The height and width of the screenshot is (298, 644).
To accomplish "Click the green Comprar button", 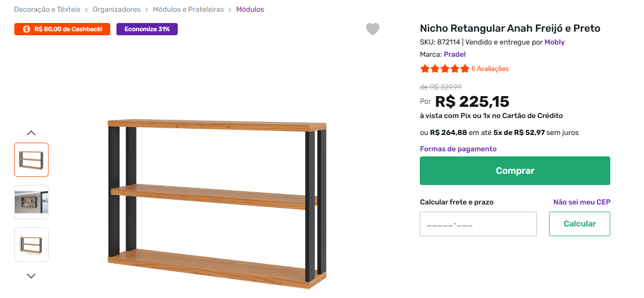I will (515, 171).
